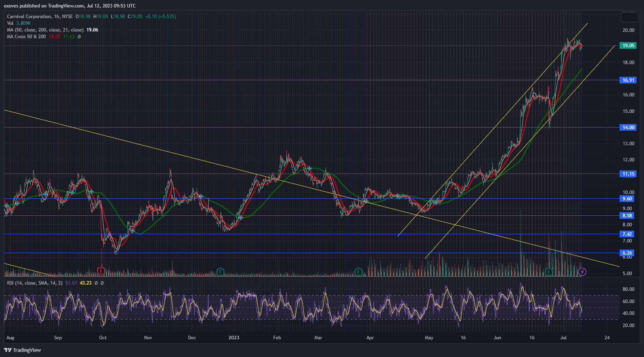Image resolution: width=644 pixels, height=357 pixels.
Task: Click the Aug label on time axis
Action: tap(10, 338)
